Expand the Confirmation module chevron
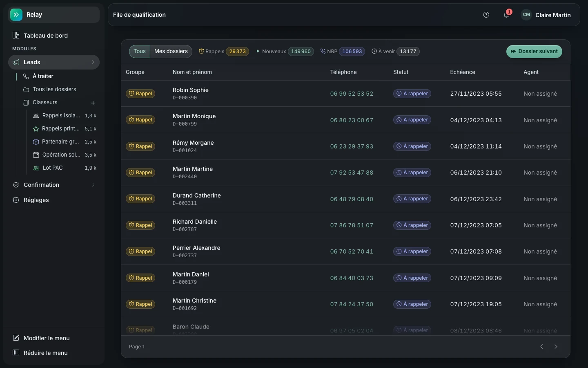The image size is (588, 368). point(93,185)
